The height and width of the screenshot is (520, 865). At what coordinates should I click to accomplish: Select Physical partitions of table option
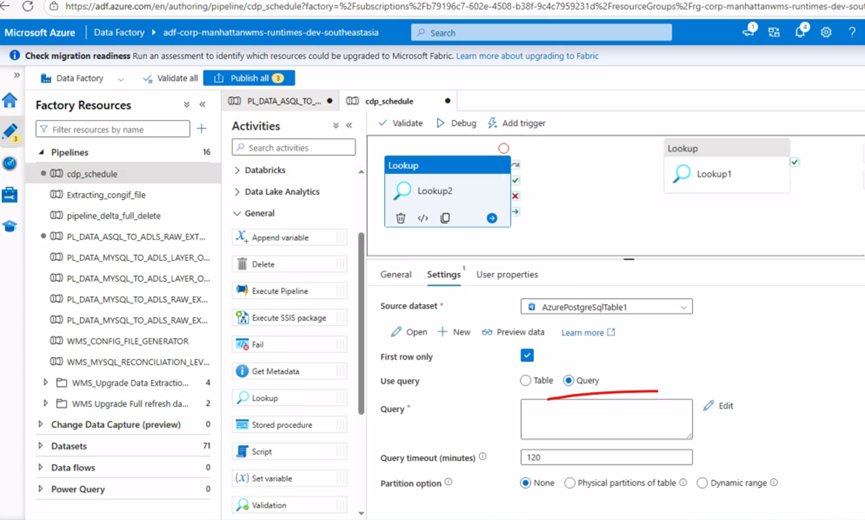click(570, 483)
